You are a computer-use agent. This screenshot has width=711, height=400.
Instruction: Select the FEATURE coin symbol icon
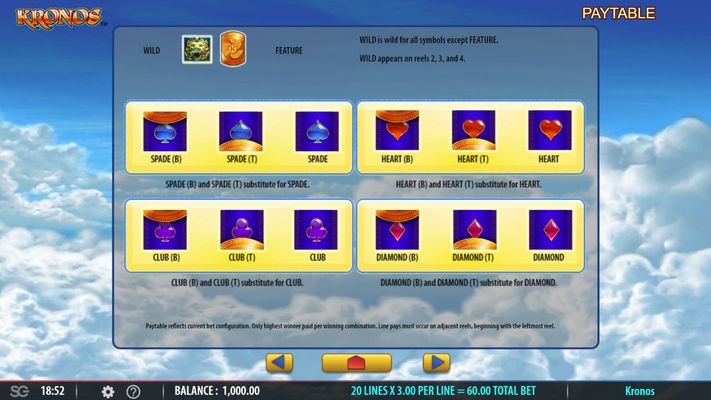[233, 49]
